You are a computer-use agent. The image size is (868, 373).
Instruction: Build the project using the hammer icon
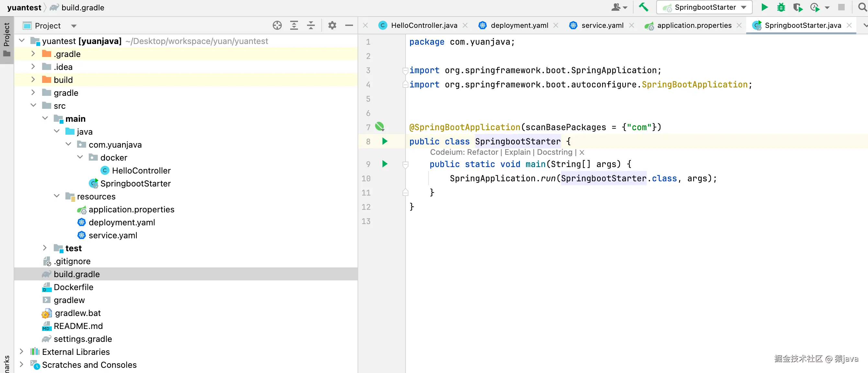[x=644, y=7]
